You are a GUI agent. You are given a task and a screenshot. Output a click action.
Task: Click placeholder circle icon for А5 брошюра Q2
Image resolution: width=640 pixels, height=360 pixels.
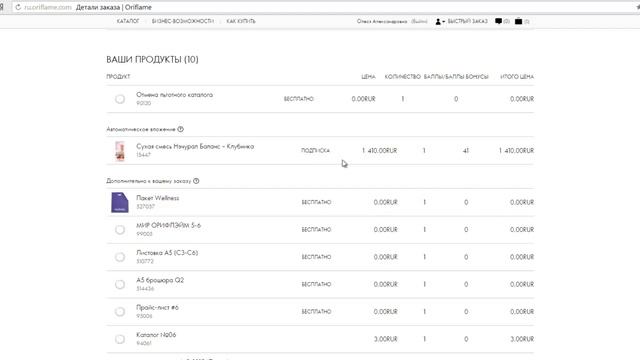[x=120, y=284]
